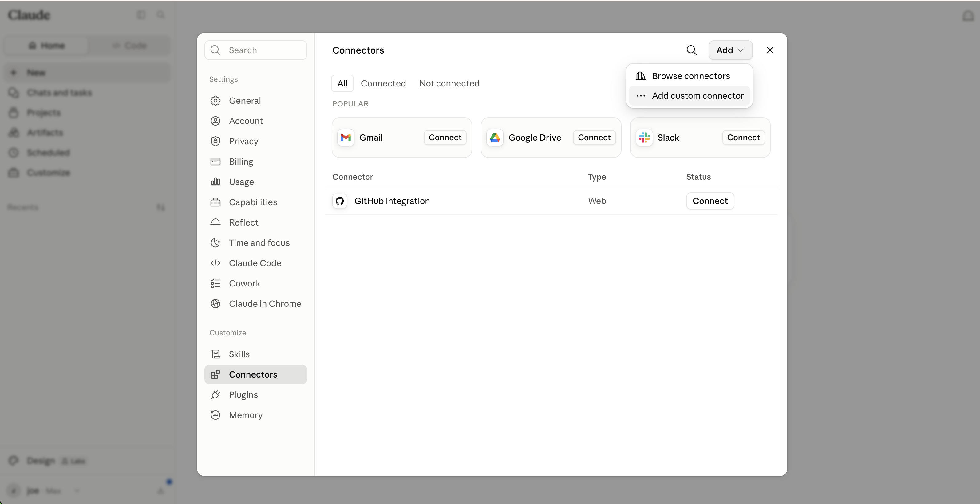This screenshot has height=504, width=980.
Task: Select Connectors in sidebar
Action: click(255, 374)
